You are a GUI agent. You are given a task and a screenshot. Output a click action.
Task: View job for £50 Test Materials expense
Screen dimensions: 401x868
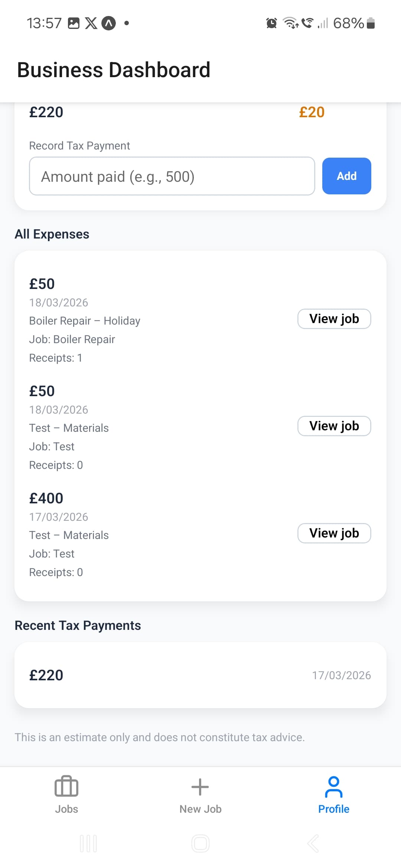tap(334, 426)
